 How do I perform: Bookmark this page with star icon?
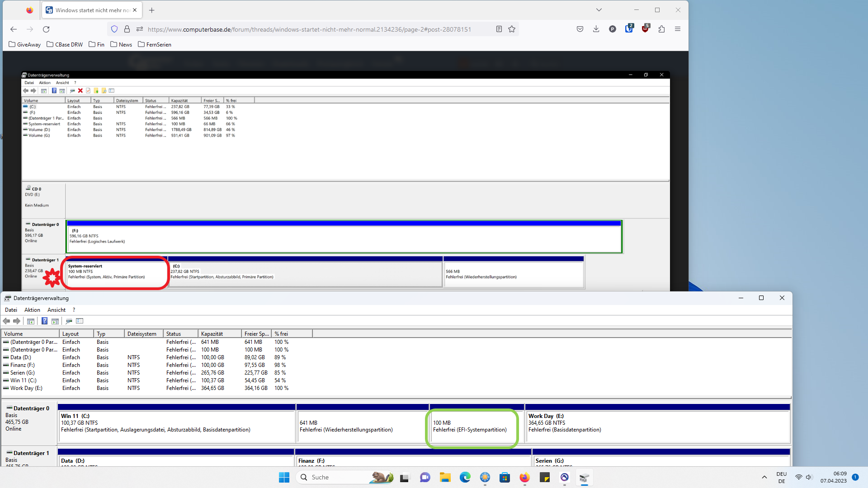[512, 29]
